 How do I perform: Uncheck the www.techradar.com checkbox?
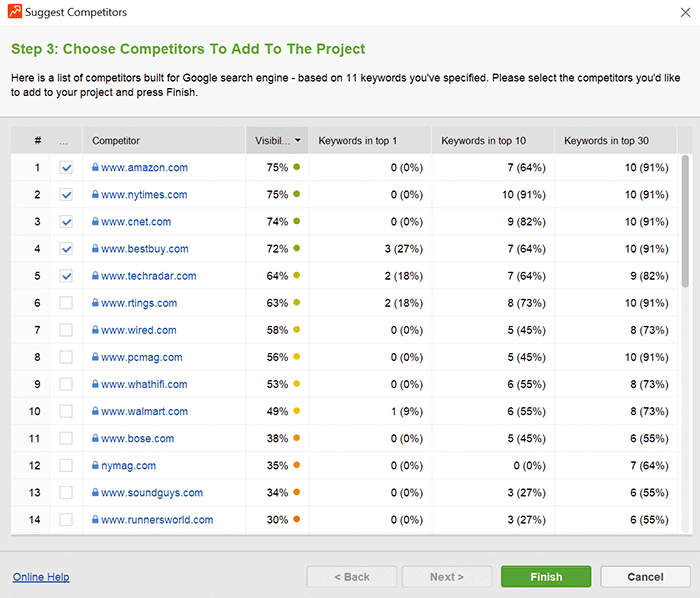tap(66, 276)
